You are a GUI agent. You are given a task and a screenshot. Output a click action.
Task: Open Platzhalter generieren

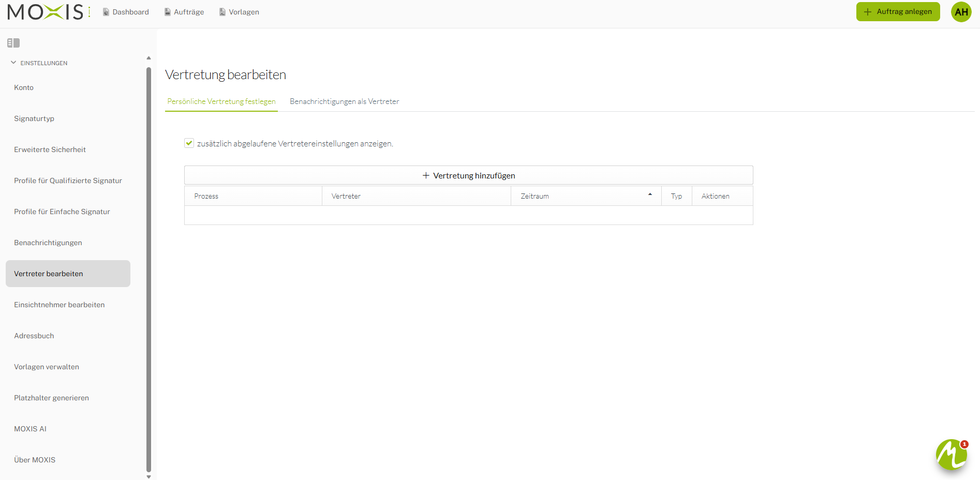(68, 398)
